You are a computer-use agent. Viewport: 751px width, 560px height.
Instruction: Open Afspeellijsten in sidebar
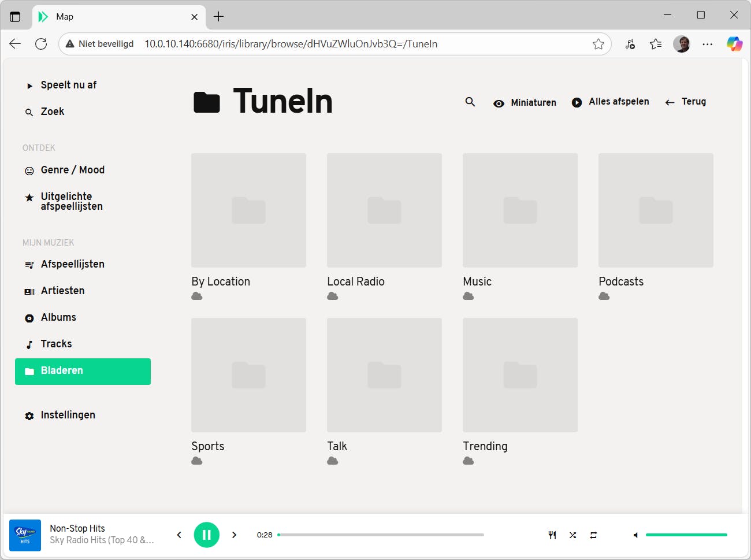point(72,264)
